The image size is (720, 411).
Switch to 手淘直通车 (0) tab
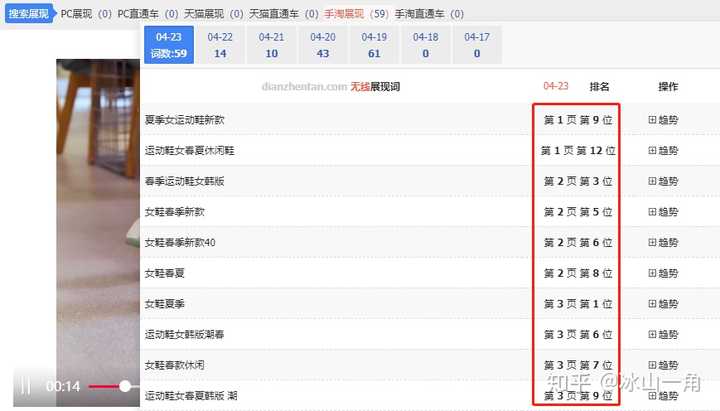pyautogui.click(x=429, y=14)
